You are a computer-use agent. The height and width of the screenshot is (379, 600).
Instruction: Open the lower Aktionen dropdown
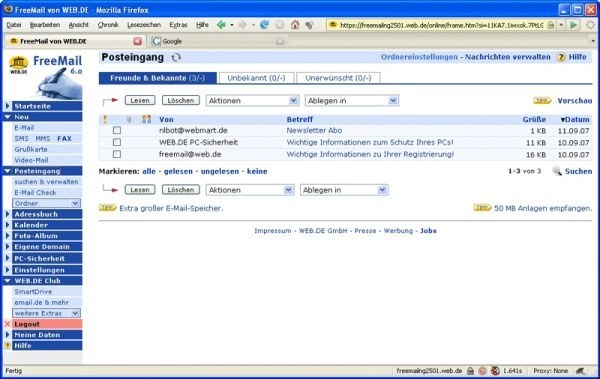[x=250, y=190]
